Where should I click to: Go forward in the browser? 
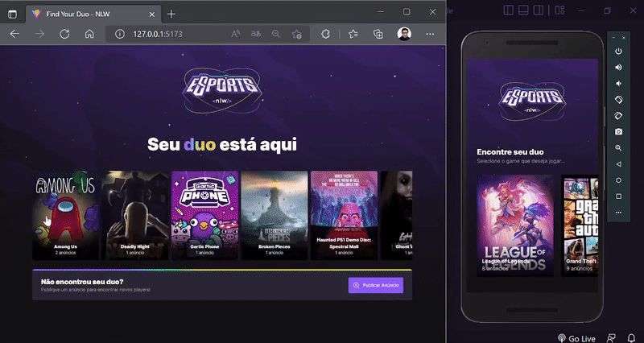click(x=39, y=34)
